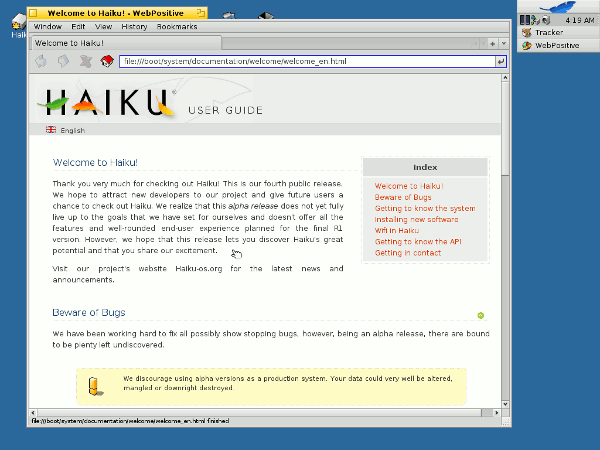The width and height of the screenshot is (600, 450).
Task: Click the horizontal scrollbar right arrow
Action: (x=497, y=413)
